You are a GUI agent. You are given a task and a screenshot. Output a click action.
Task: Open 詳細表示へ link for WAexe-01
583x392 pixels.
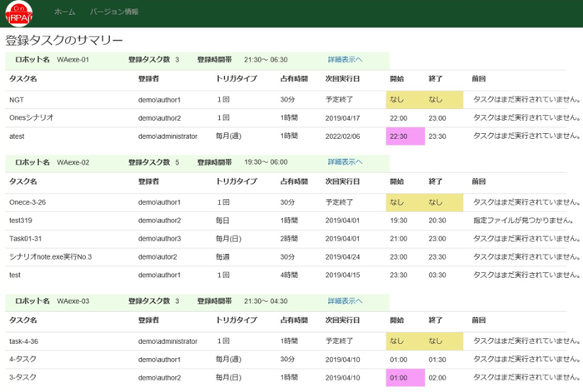pos(345,60)
